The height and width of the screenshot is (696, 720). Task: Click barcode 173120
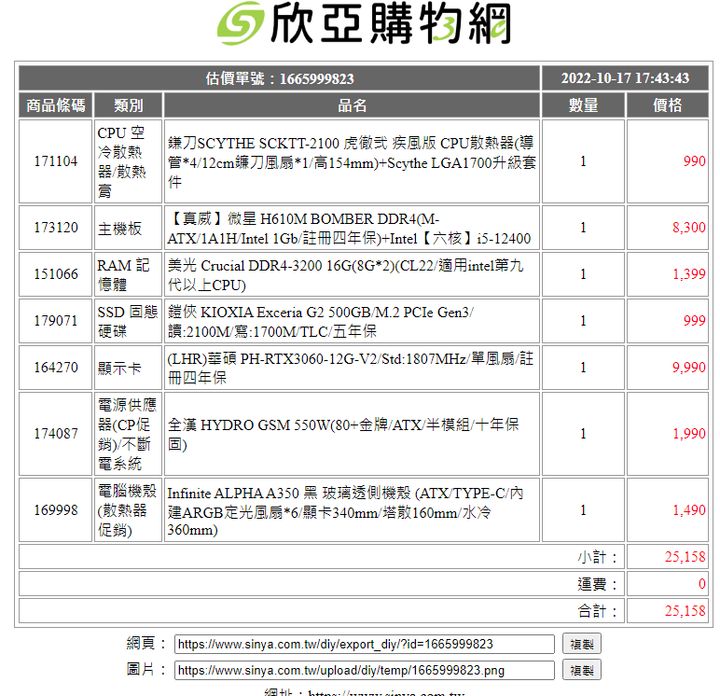56,228
